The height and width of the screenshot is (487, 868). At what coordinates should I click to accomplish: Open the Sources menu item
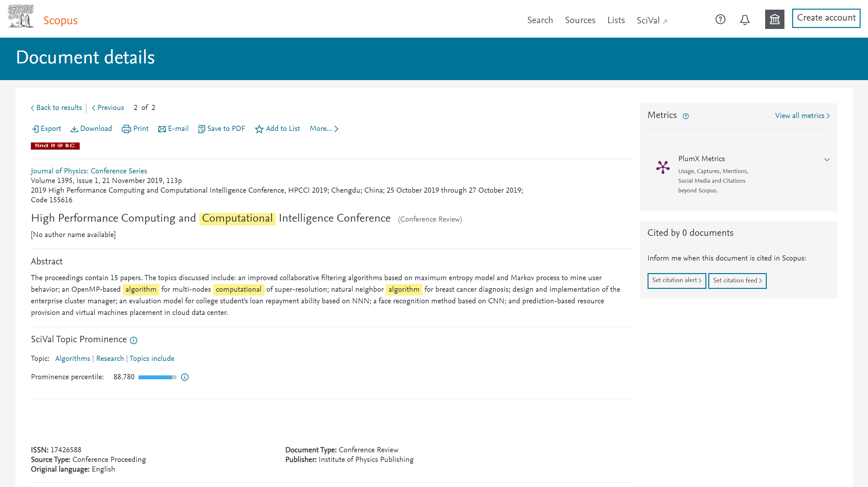(580, 20)
